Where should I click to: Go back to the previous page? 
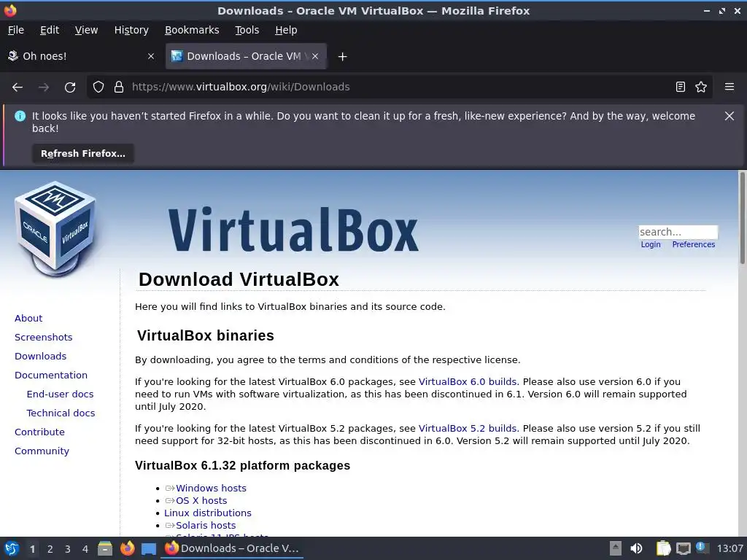18,87
